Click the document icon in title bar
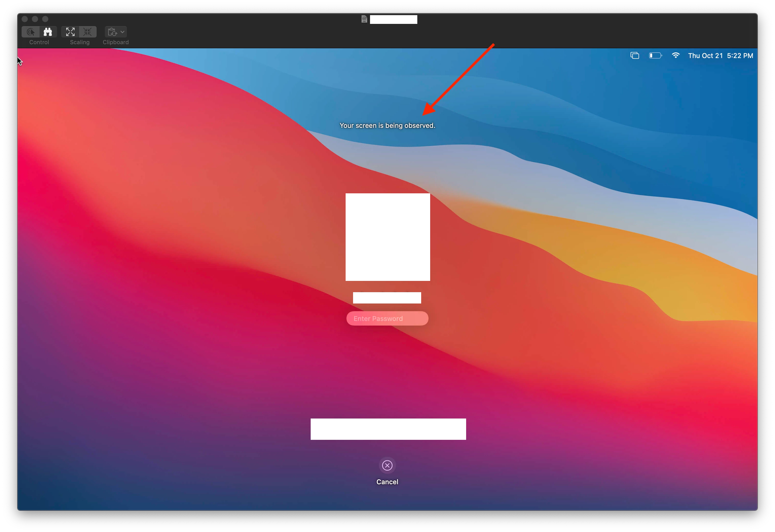775x532 pixels. coord(364,19)
